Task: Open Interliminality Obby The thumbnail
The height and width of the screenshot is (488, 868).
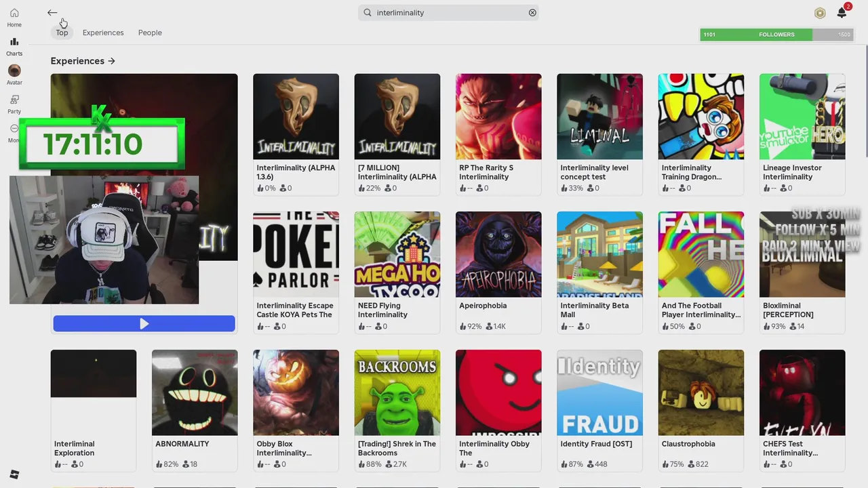Action: (498, 392)
